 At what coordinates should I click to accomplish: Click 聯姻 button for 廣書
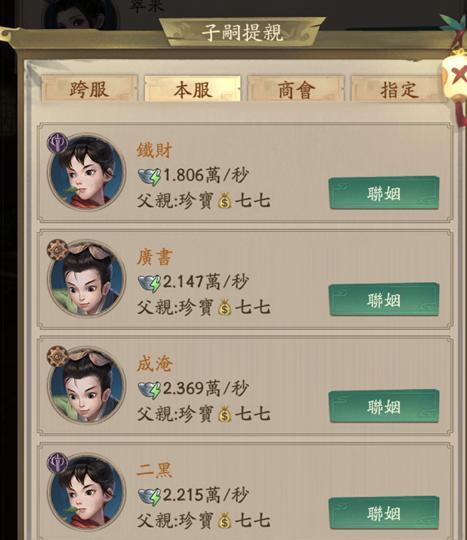[384, 300]
